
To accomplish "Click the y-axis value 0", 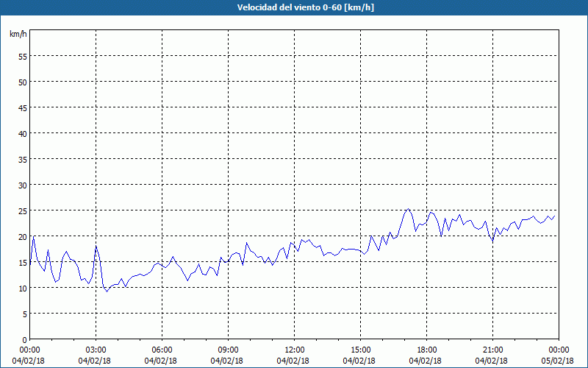I will click(x=25, y=340).
